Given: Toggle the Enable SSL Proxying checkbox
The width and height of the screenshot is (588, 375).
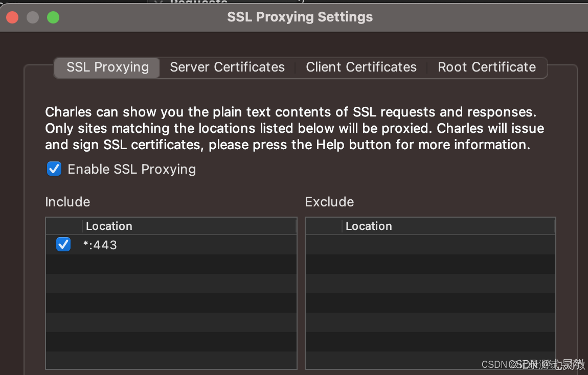Looking at the screenshot, I should click(54, 169).
